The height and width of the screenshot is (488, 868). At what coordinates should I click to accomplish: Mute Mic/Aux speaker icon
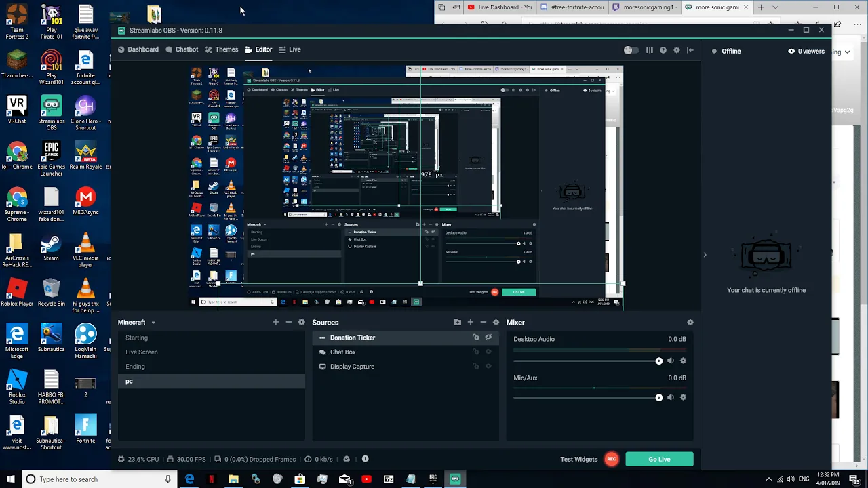coord(671,397)
